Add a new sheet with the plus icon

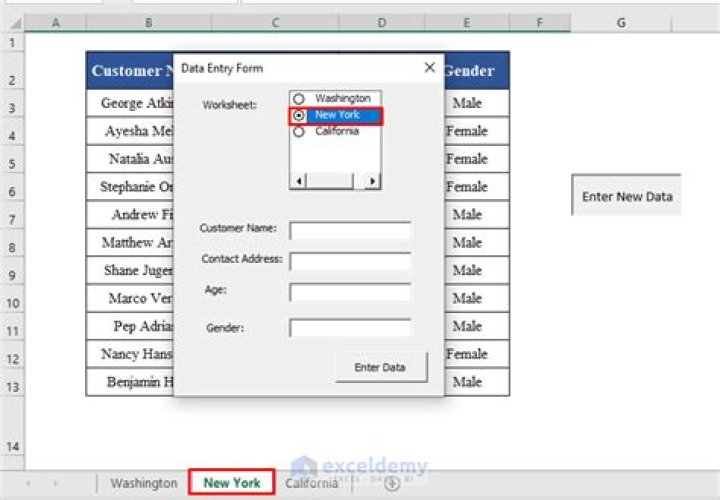point(392,483)
